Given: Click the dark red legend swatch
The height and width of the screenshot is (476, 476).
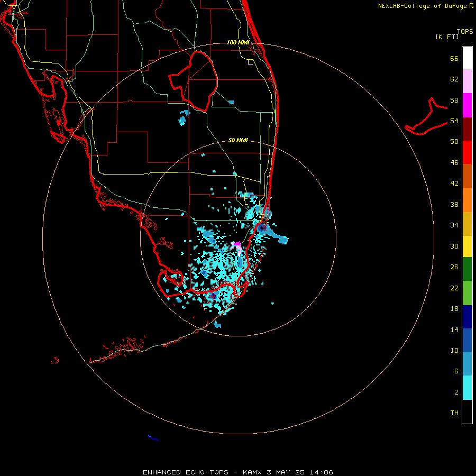Looking at the screenshot, I should [x=467, y=129].
